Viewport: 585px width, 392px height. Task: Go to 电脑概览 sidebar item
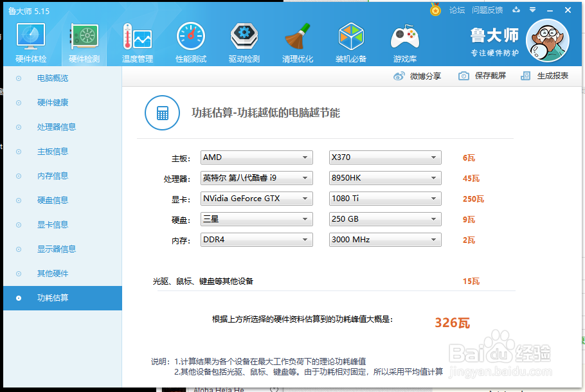[62, 78]
